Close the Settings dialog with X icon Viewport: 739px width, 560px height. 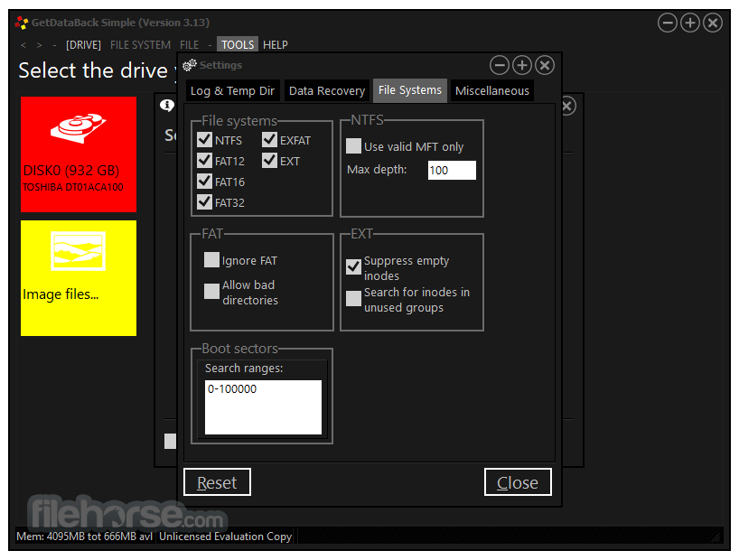pos(545,65)
